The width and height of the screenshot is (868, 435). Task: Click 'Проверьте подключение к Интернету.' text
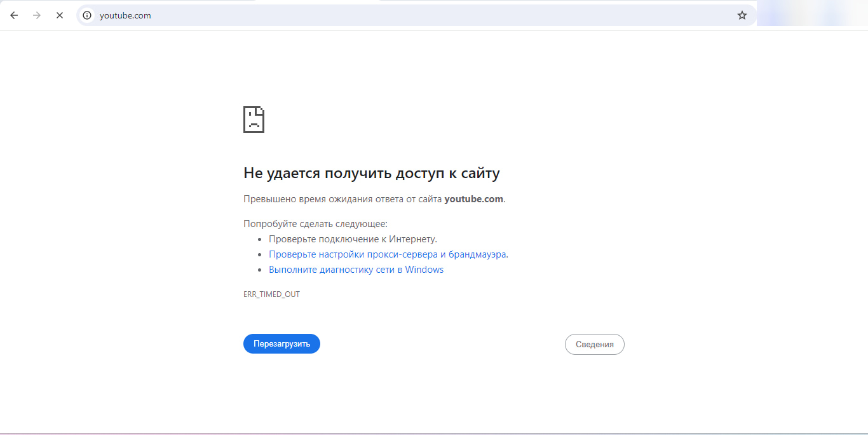[x=353, y=239]
